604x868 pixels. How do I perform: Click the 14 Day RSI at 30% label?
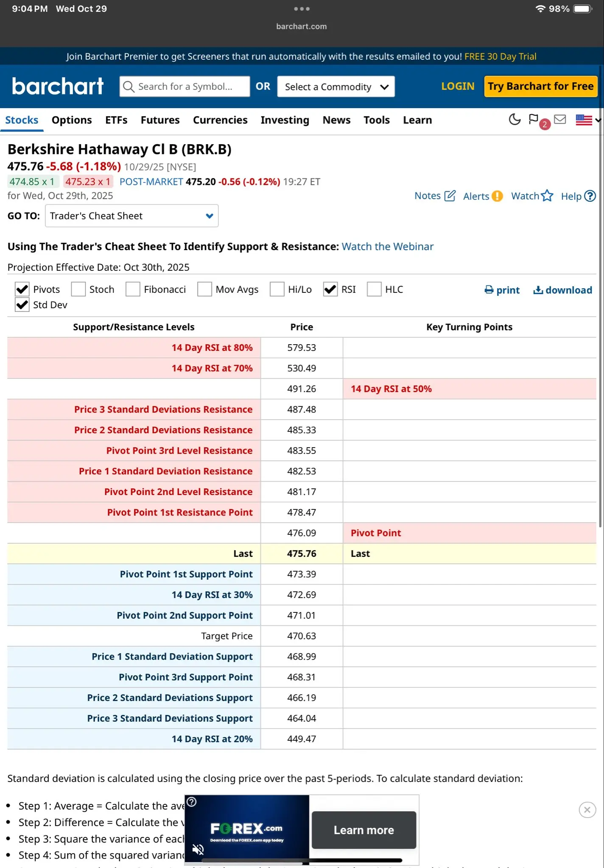pyautogui.click(x=212, y=595)
